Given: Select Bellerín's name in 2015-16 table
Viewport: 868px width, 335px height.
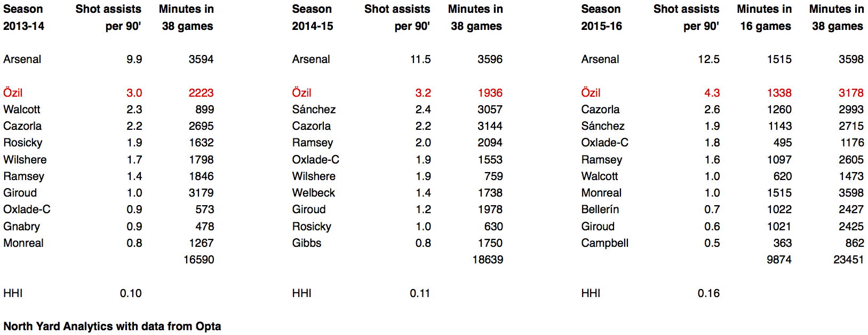Looking at the screenshot, I should click(600, 209).
